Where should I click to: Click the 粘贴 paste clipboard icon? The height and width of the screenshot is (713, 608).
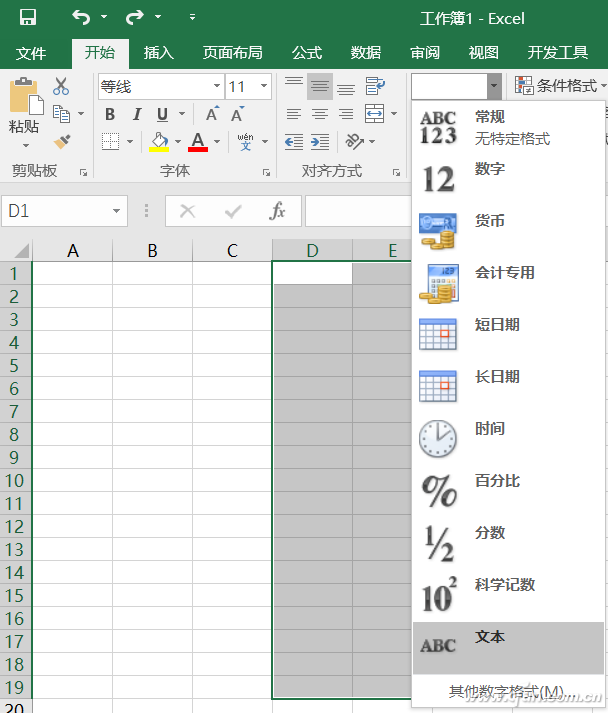coord(26,96)
